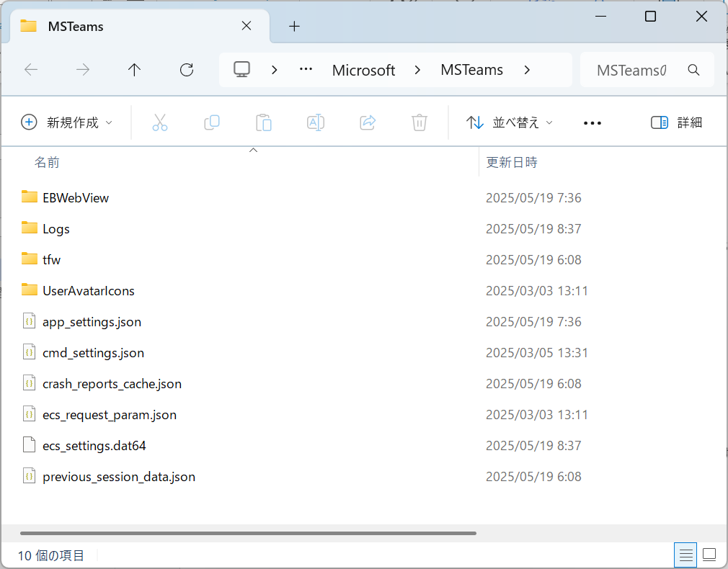The width and height of the screenshot is (728, 569).
Task: Click the Cut scissors icon
Action: point(160,122)
